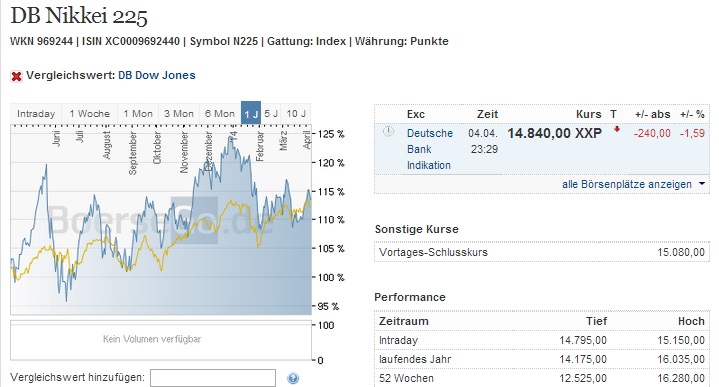This screenshot has width=719, height=387.
Task: Click the percent change value -1,59
Action: [x=692, y=133]
